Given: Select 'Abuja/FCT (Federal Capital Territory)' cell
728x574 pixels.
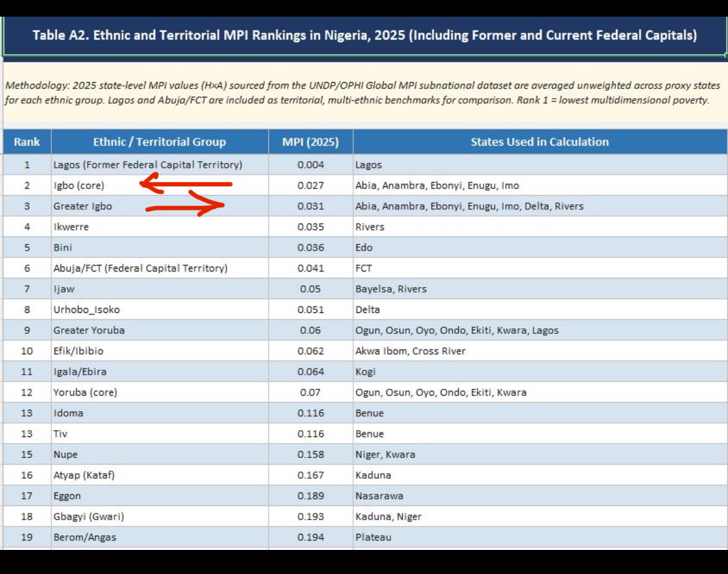Looking at the screenshot, I should pos(160,268).
